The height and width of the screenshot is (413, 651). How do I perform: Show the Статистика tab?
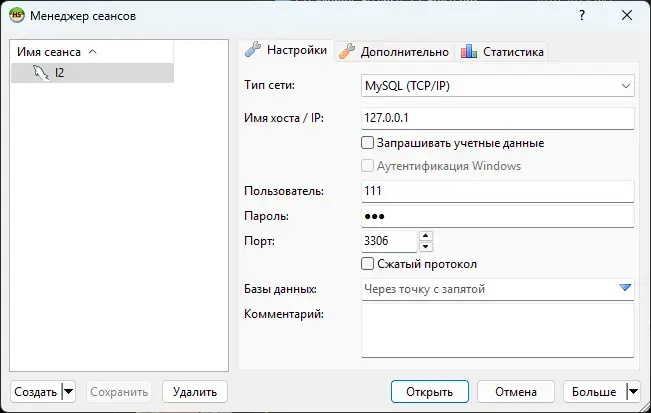[x=502, y=52]
